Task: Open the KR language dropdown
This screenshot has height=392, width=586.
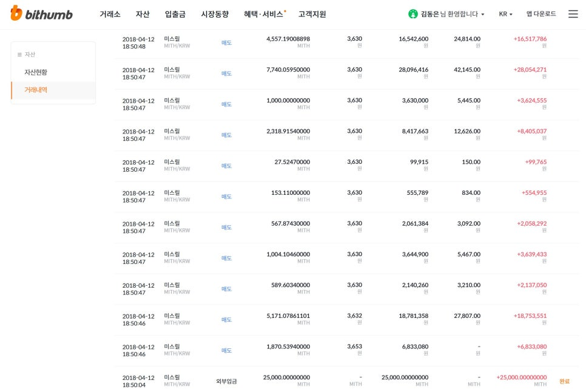Action: [505, 14]
